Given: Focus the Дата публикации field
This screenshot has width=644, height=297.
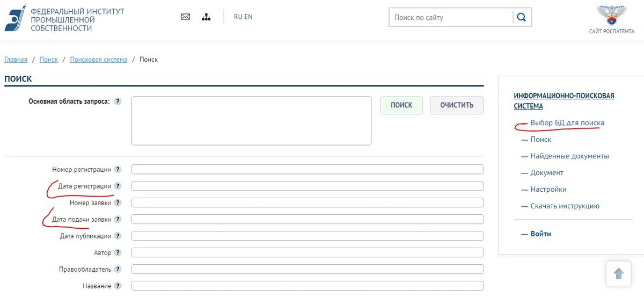Looking at the screenshot, I should [308, 236].
